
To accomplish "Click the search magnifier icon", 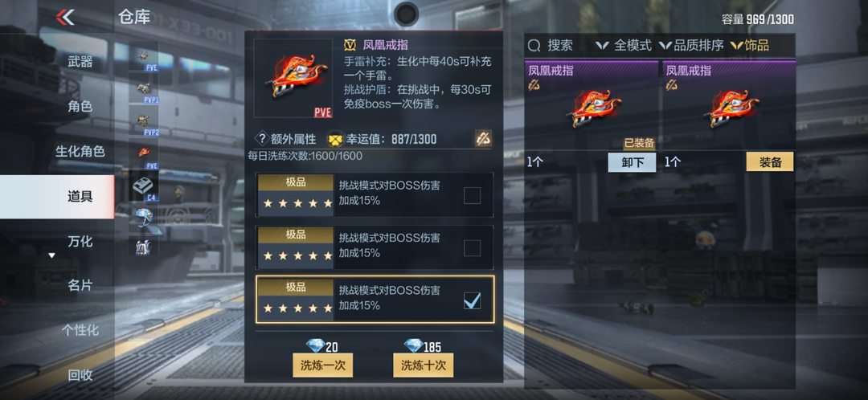I will point(534,45).
